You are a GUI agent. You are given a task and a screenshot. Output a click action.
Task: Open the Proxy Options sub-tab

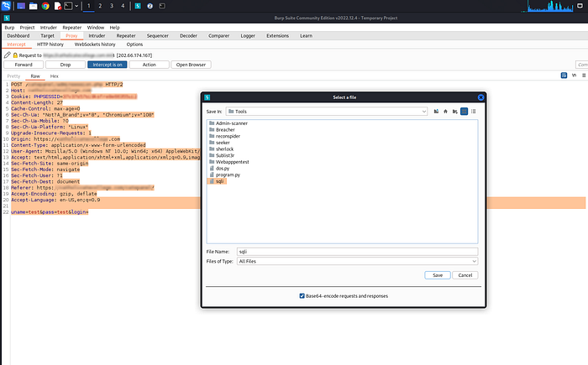click(134, 44)
